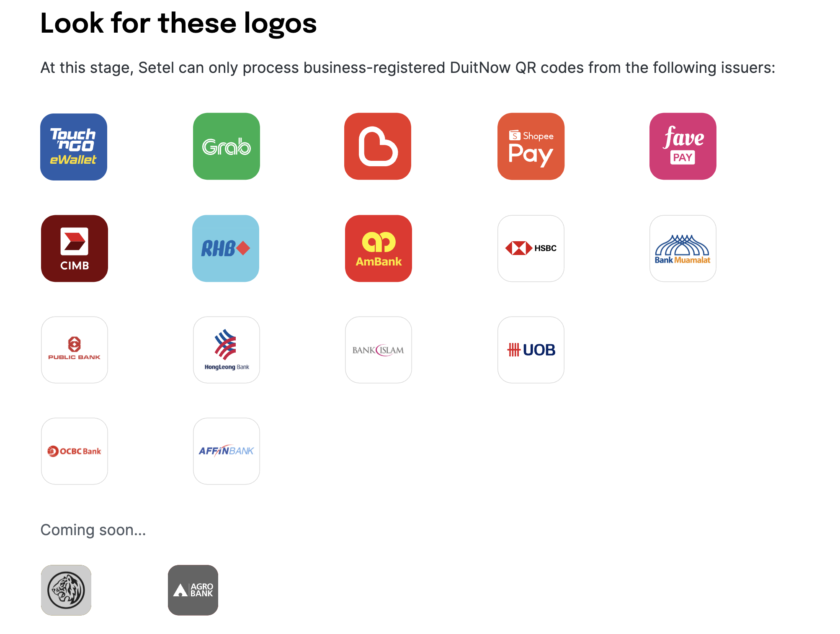
Task: Click the Touch 'n Go eWallet logo
Action: coord(74,147)
